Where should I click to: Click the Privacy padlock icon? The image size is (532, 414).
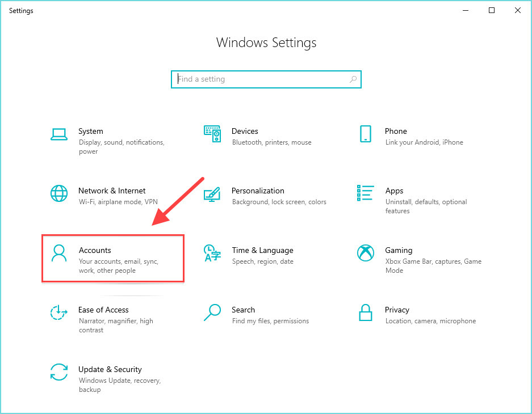[365, 312]
